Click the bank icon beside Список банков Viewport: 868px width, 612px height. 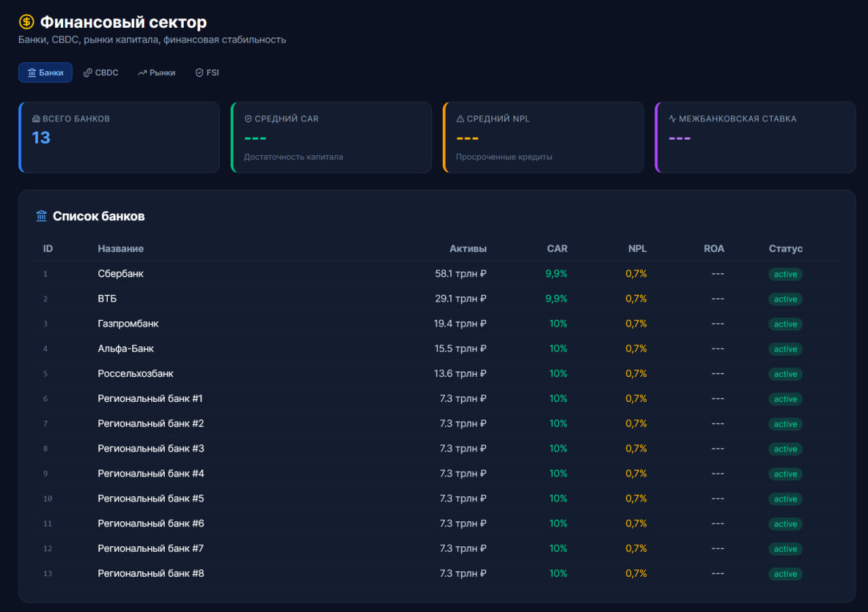point(41,216)
